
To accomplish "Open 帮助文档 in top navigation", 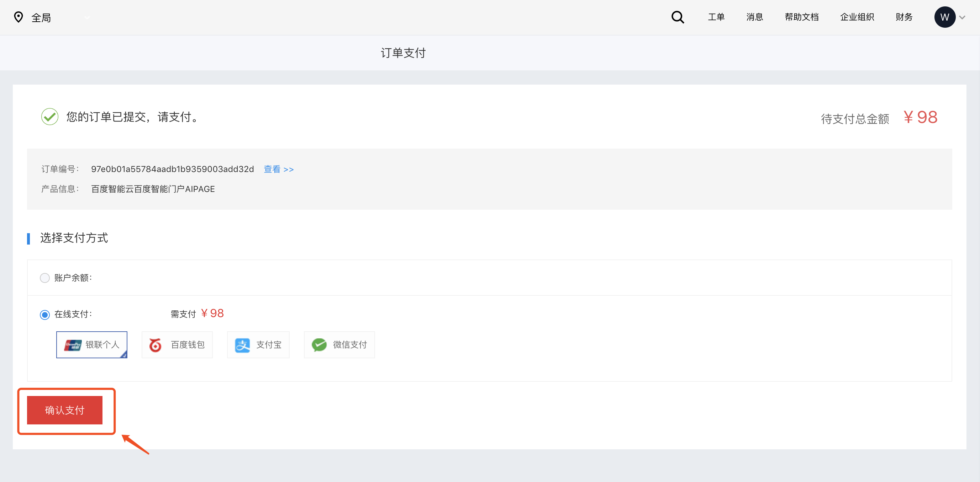I will coord(801,17).
